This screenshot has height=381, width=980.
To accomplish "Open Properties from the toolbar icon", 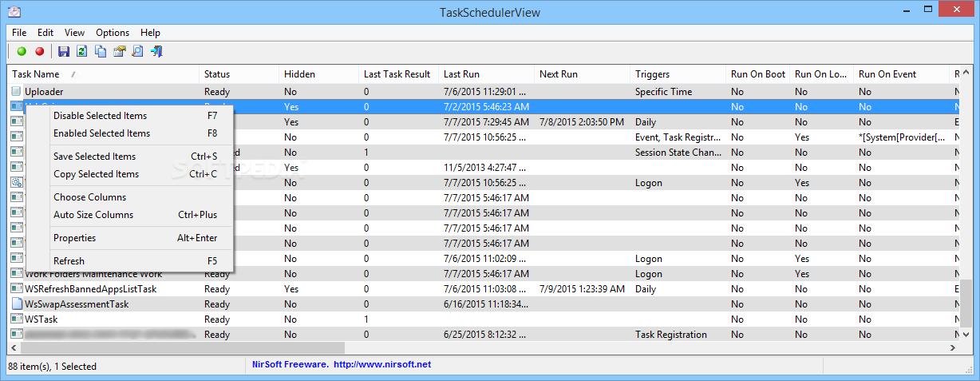I will coord(120,52).
